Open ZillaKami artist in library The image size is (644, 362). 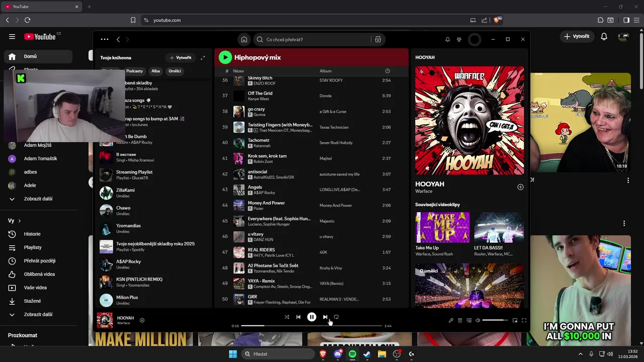(153, 193)
